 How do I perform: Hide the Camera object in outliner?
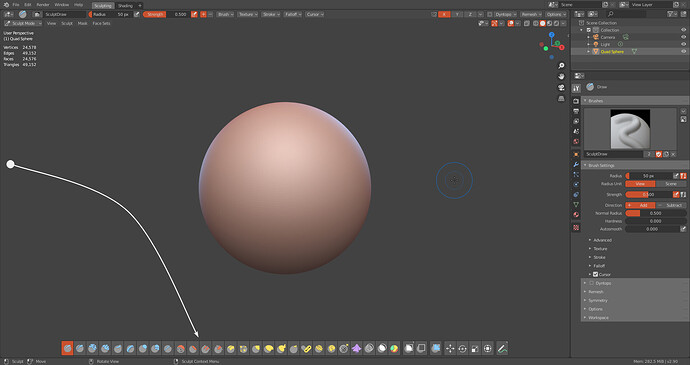point(683,37)
